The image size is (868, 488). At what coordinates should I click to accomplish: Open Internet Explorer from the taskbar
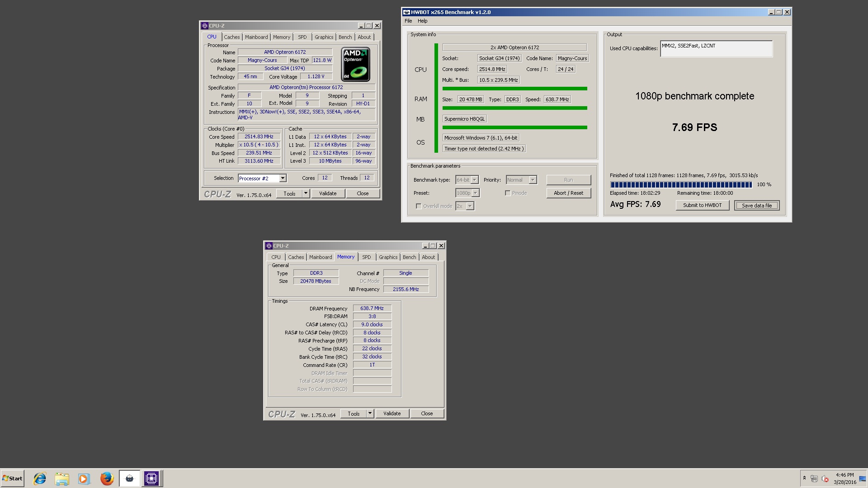(40, 479)
